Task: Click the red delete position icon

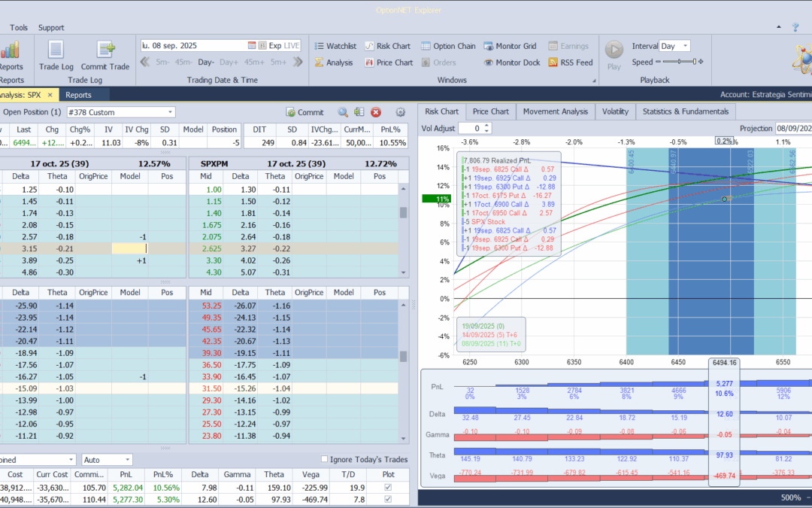Action: pos(376,112)
